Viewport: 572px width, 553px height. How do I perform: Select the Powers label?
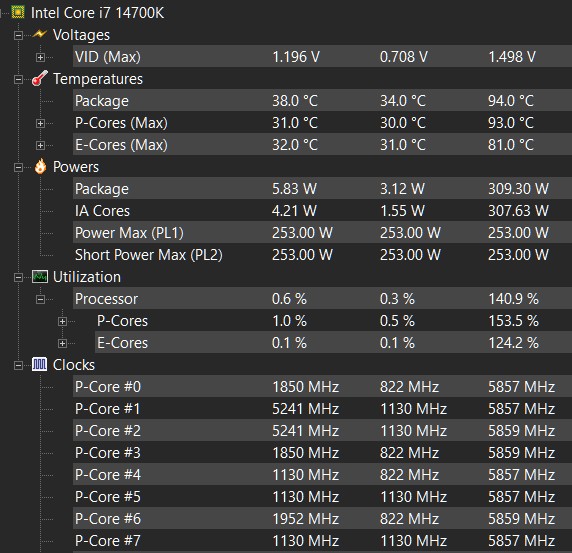76,167
